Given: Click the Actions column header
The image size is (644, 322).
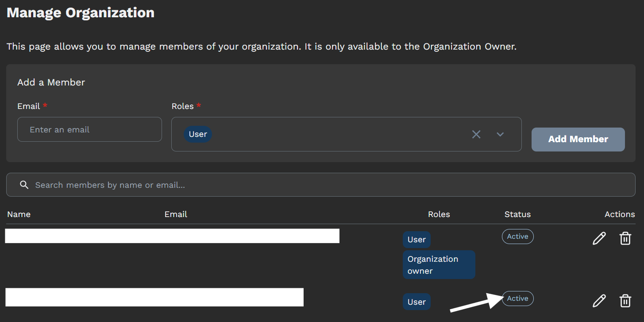Looking at the screenshot, I should click(620, 214).
